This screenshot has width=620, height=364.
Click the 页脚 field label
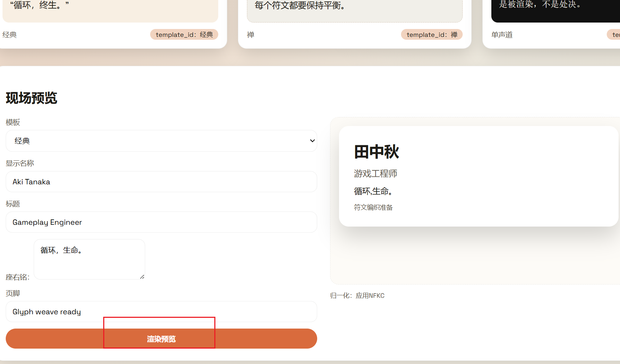[13, 293]
